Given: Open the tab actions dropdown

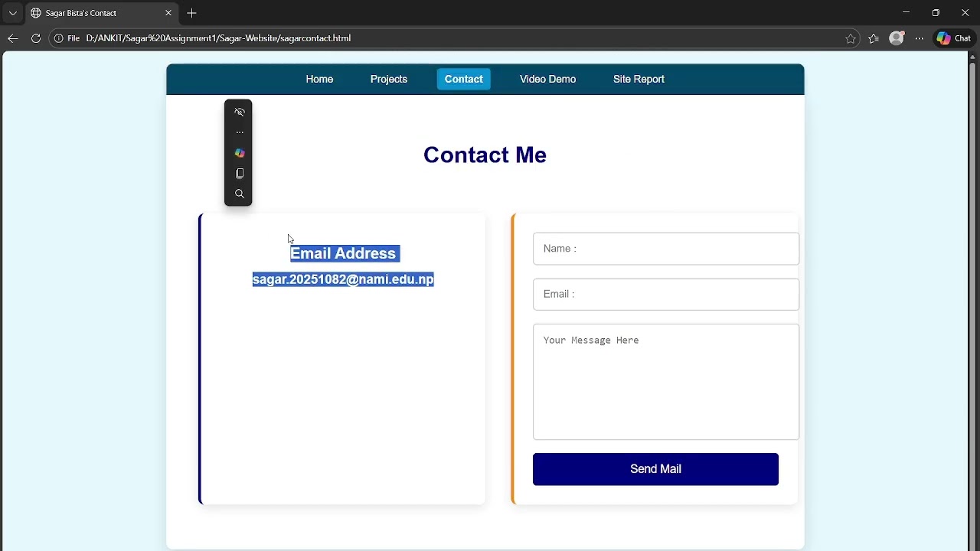Looking at the screenshot, I should click(x=12, y=13).
